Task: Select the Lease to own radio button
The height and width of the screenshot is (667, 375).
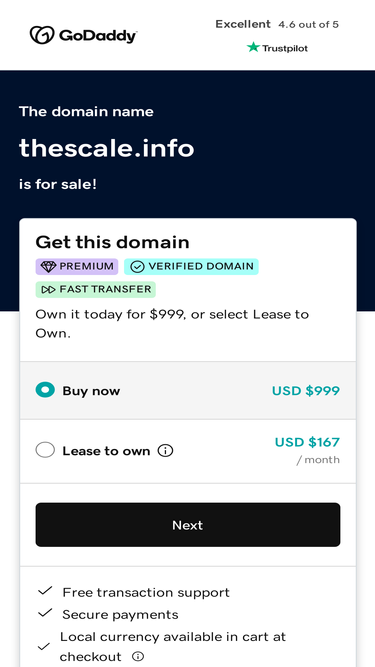Action: point(45,450)
